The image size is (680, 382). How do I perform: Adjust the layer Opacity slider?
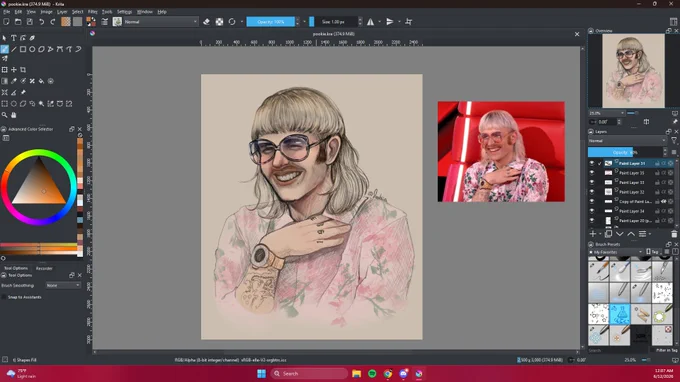[625, 152]
